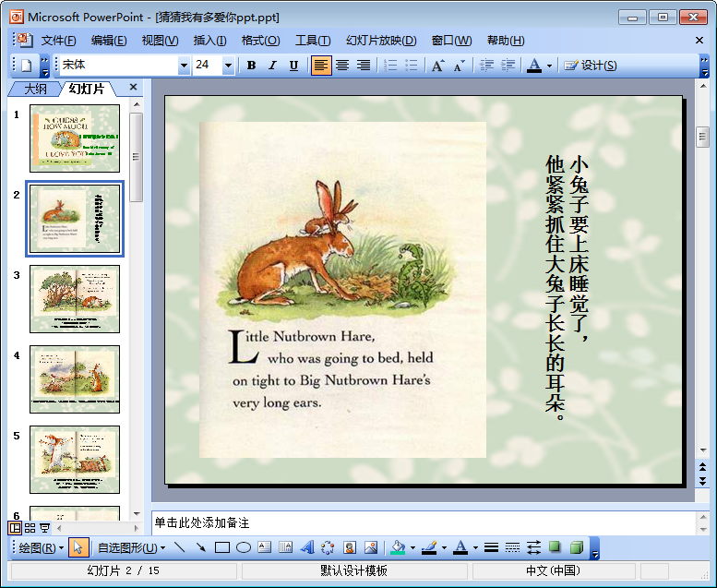Select the Arrow drawing tool
The width and height of the screenshot is (717, 588).
201,547
